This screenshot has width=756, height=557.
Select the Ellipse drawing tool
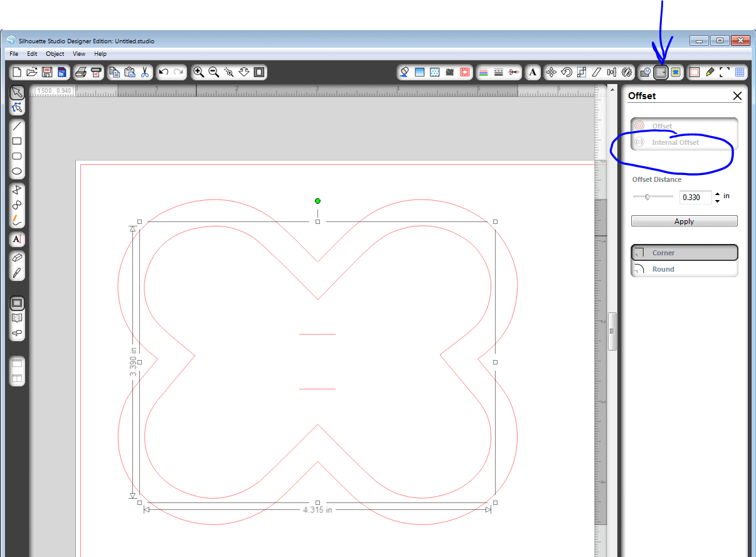click(x=17, y=171)
